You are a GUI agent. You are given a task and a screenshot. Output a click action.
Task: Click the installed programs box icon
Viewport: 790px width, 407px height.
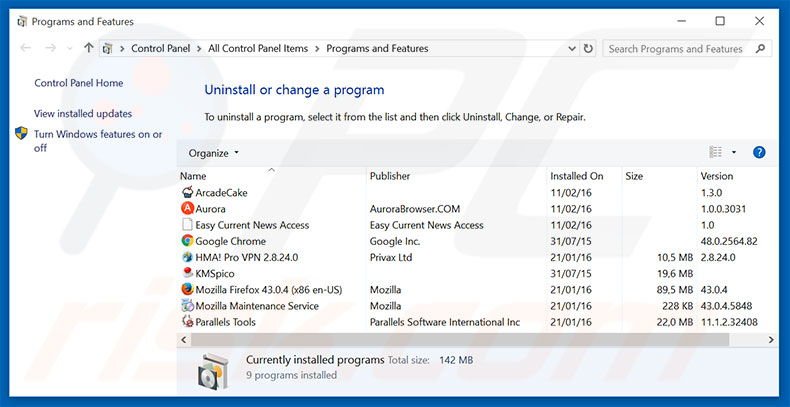click(214, 371)
